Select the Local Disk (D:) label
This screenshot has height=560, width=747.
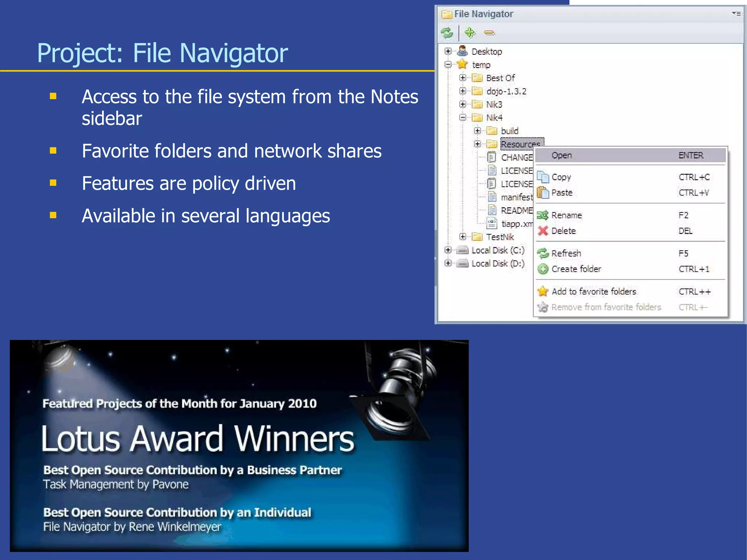pyautogui.click(x=498, y=263)
